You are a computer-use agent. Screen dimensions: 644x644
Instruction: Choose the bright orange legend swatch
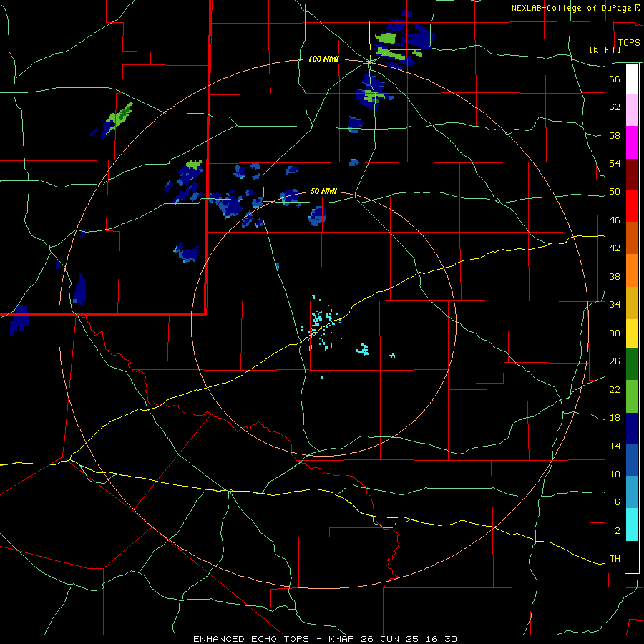pos(632,270)
